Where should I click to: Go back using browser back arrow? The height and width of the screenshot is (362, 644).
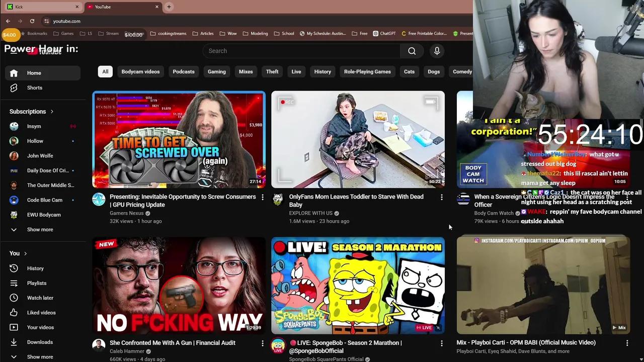point(8,21)
